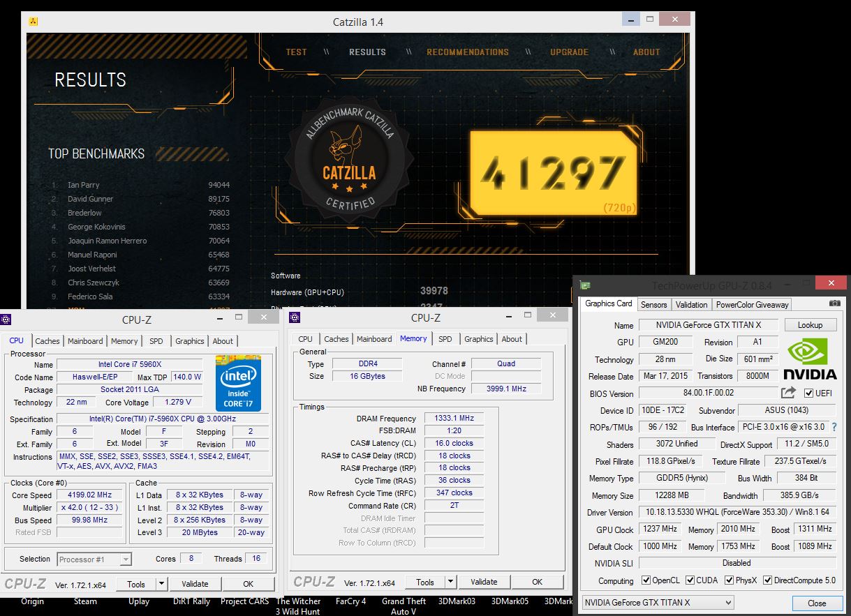This screenshot has width=851, height=616.
Task: Click the Driver Version field in GPU-Z
Action: point(737,512)
